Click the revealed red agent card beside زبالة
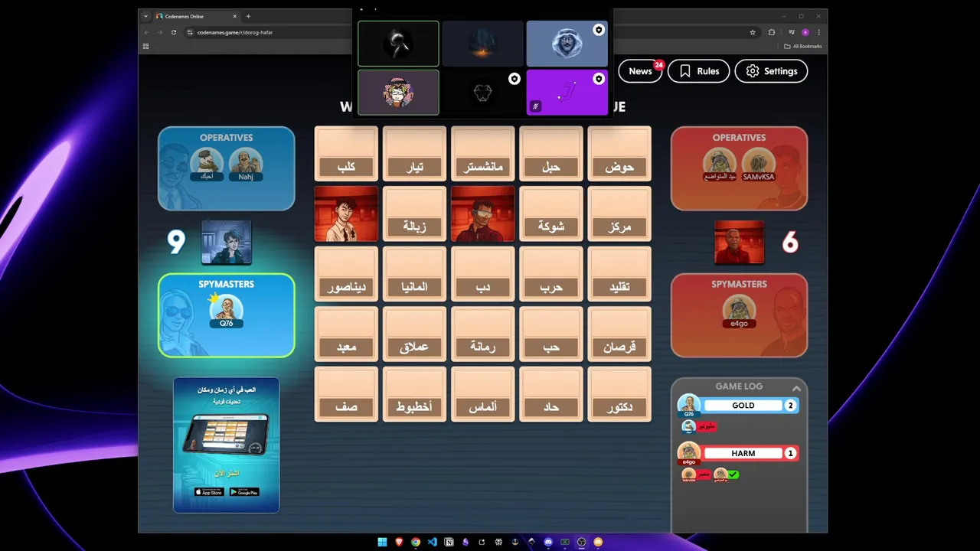This screenshot has height=551, width=980. pyautogui.click(x=346, y=214)
